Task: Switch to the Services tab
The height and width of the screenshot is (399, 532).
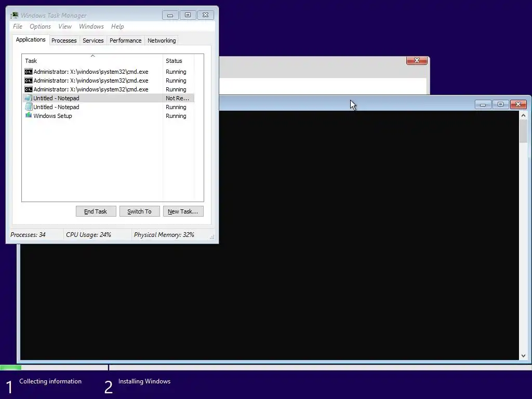Action: click(93, 41)
